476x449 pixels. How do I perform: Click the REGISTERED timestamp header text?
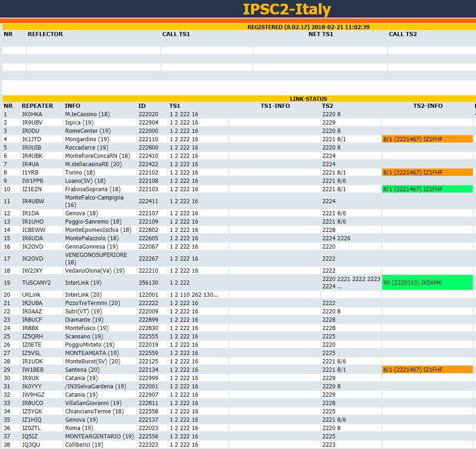[309, 27]
